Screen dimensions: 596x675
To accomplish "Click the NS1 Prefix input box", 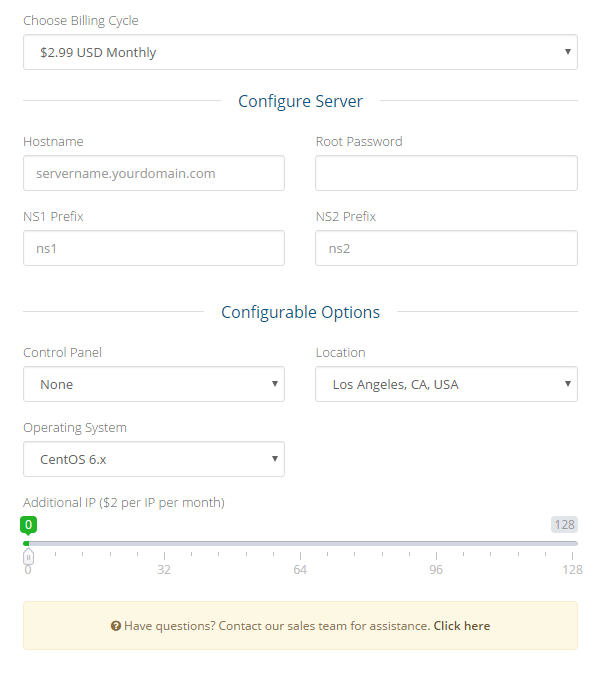I will (x=154, y=248).
